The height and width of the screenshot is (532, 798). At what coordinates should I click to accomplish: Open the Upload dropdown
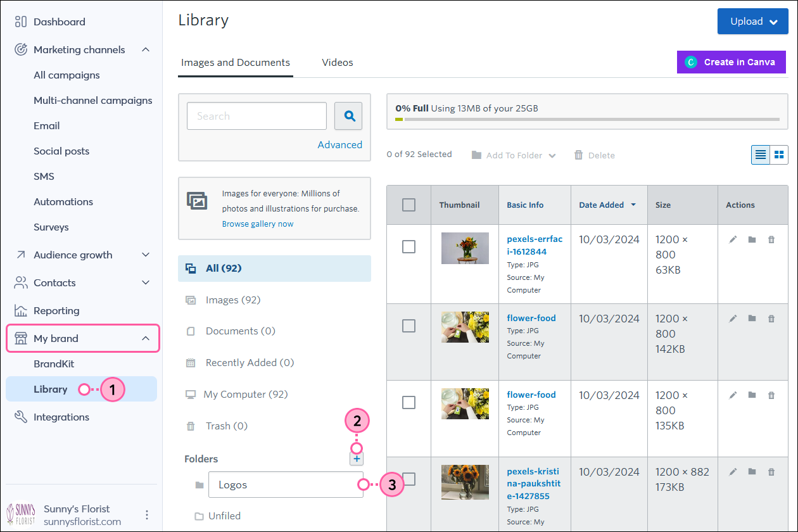[753, 21]
